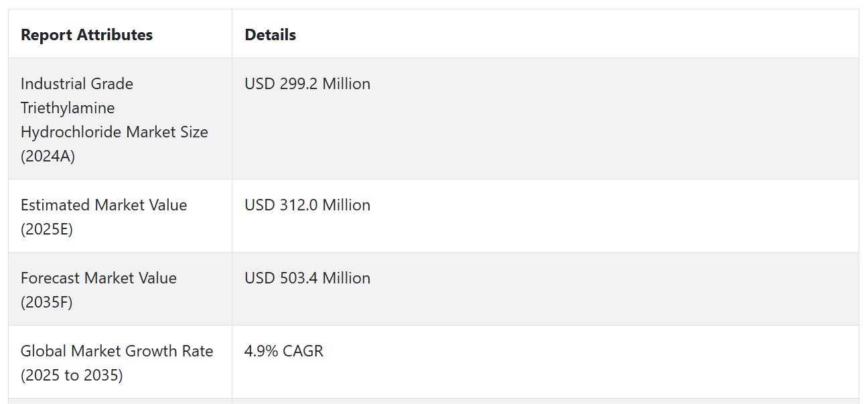
Task: Click the 4.9% CAGR value
Action: click(x=284, y=351)
